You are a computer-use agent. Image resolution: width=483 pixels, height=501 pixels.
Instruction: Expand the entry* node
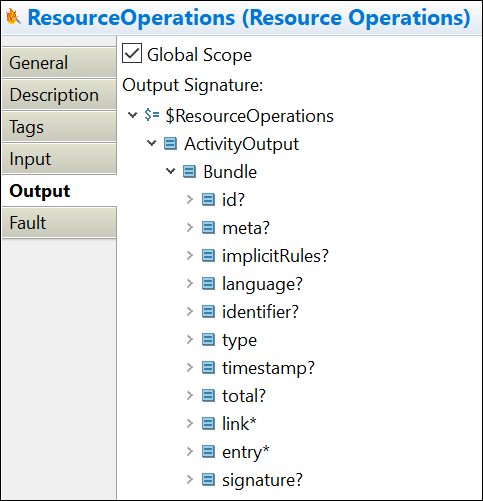(x=190, y=452)
